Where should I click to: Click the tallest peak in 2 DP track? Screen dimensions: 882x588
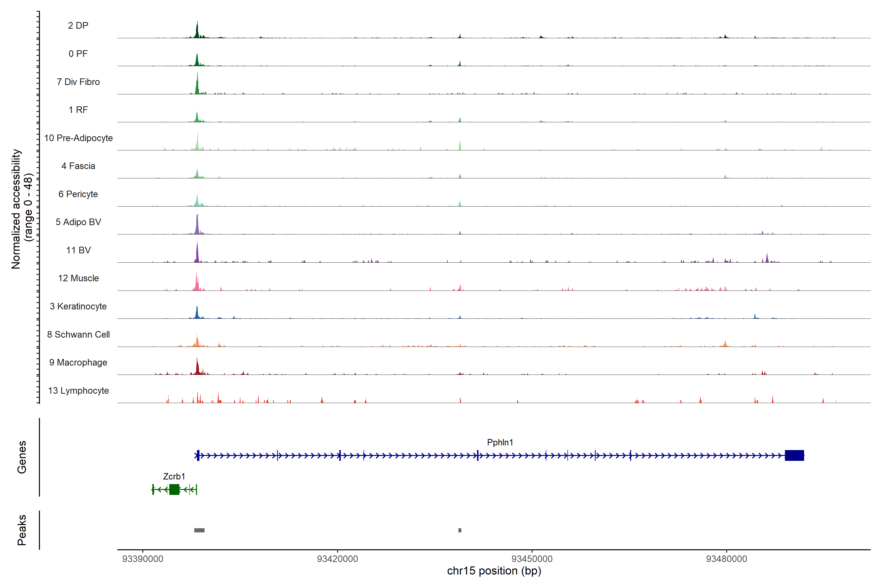tap(197, 31)
